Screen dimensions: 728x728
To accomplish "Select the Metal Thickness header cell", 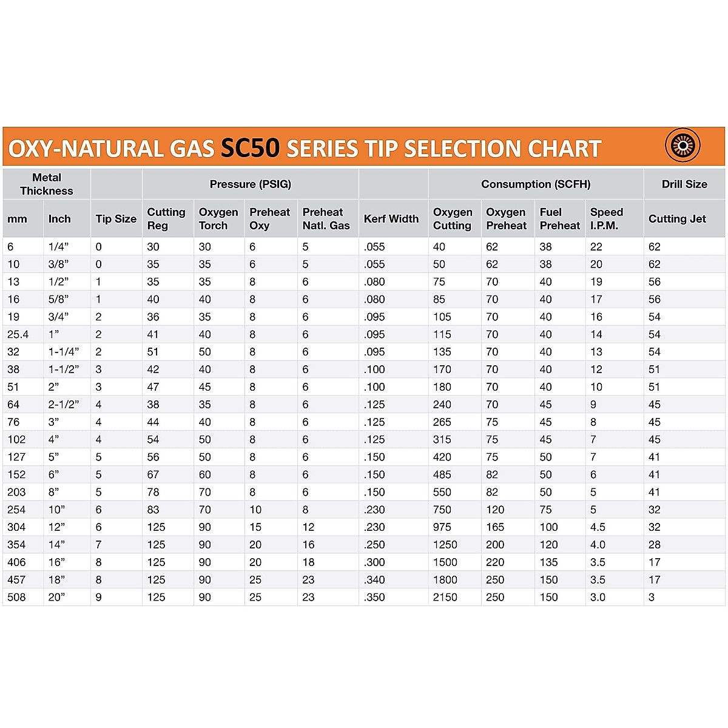I will pyautogui.click(x=47, y=184).
